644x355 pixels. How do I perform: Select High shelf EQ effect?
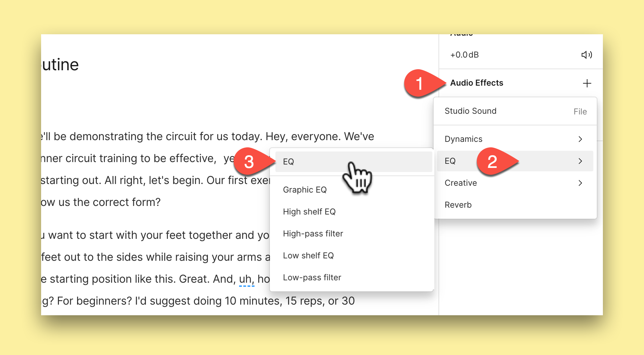click(354, 212)
